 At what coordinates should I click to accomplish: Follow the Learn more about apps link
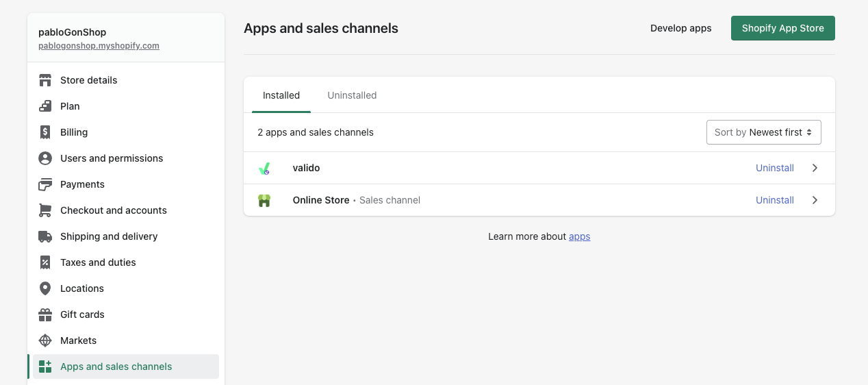579,236
